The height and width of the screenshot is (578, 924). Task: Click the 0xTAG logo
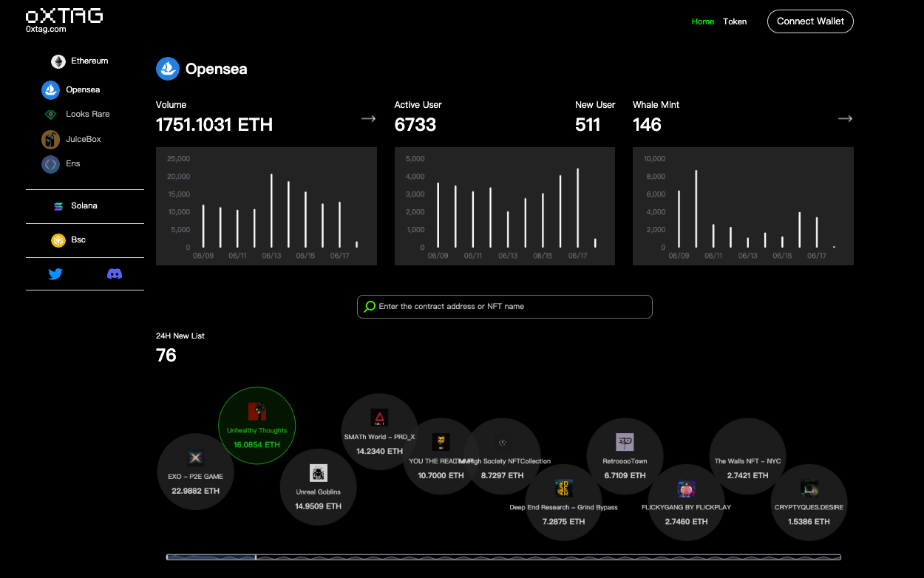tap(64, 16)
